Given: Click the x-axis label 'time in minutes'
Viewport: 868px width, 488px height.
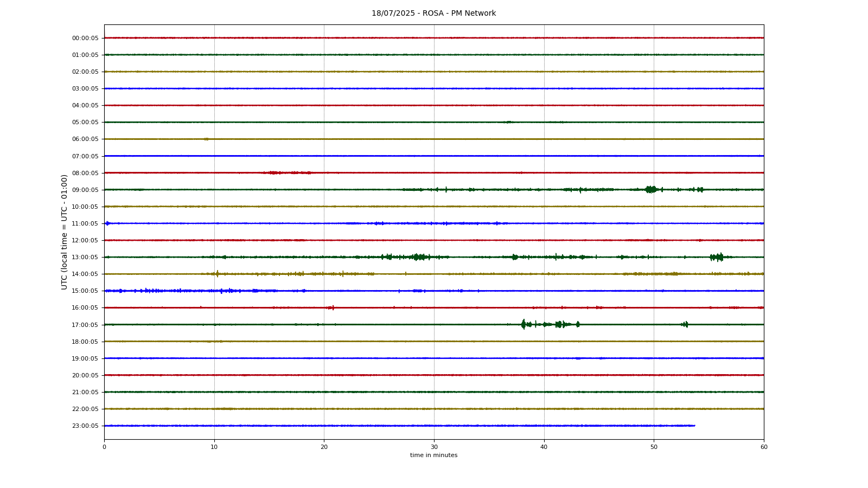Looking at the screenshot, I should pyautogui.click(x=433, y=455).
